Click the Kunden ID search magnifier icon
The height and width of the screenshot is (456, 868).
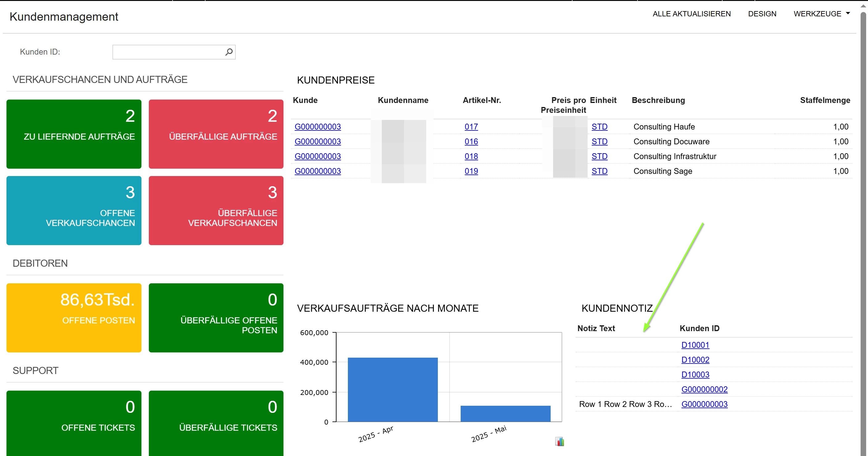229,52
